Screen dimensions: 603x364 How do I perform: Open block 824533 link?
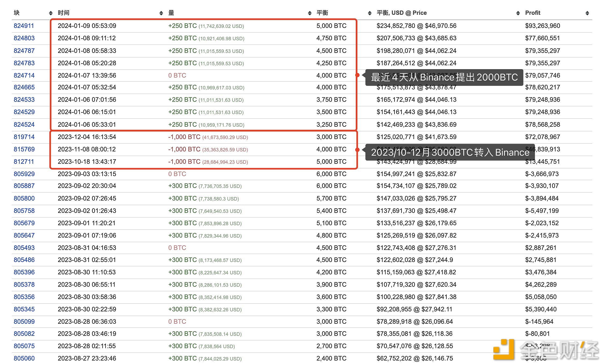24,100
